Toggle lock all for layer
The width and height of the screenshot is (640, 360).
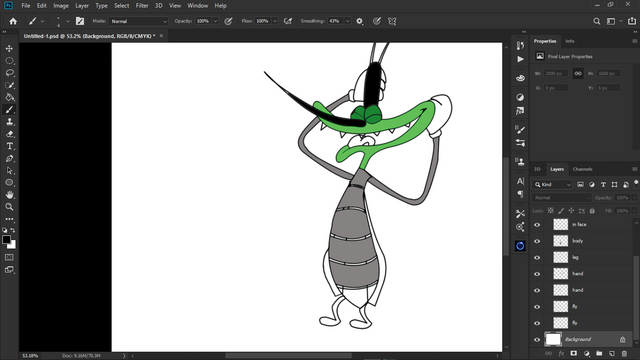click(592, 211)
